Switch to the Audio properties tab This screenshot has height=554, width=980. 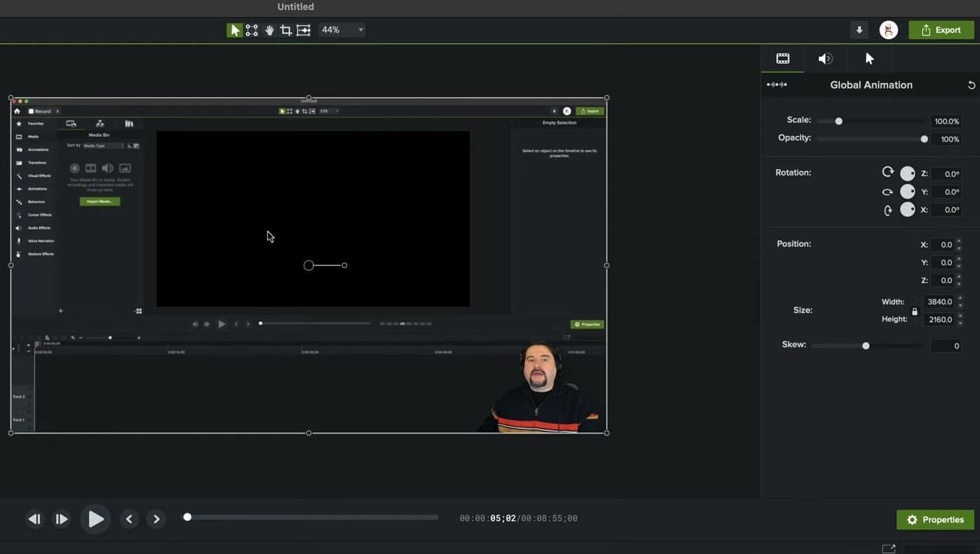[825, 58]
